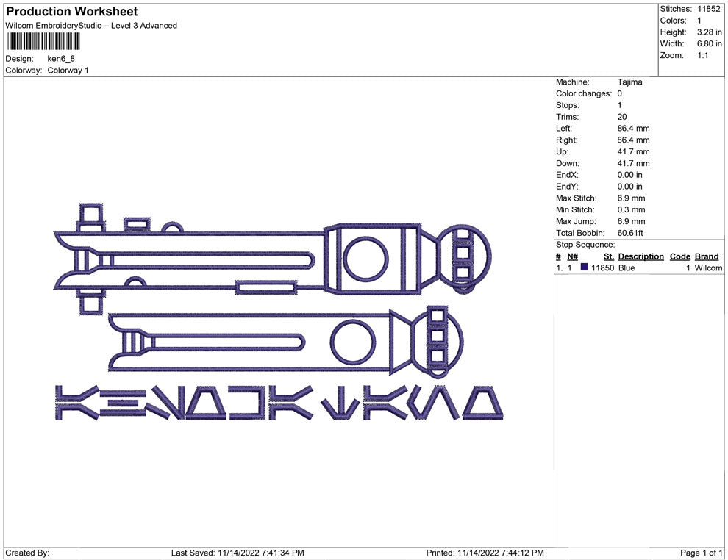Click the 'Wilcom' brand cell
The image size is (728, 560).
708,268
